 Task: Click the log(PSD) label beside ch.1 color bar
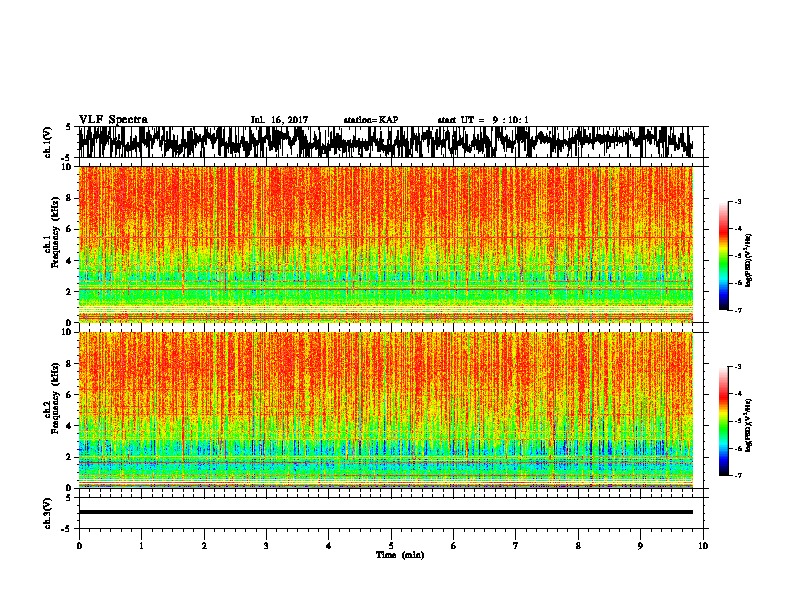coord(749,260)
